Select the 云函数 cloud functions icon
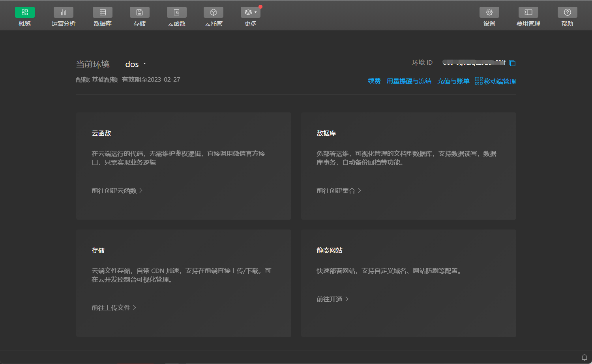 coord(176,12)
